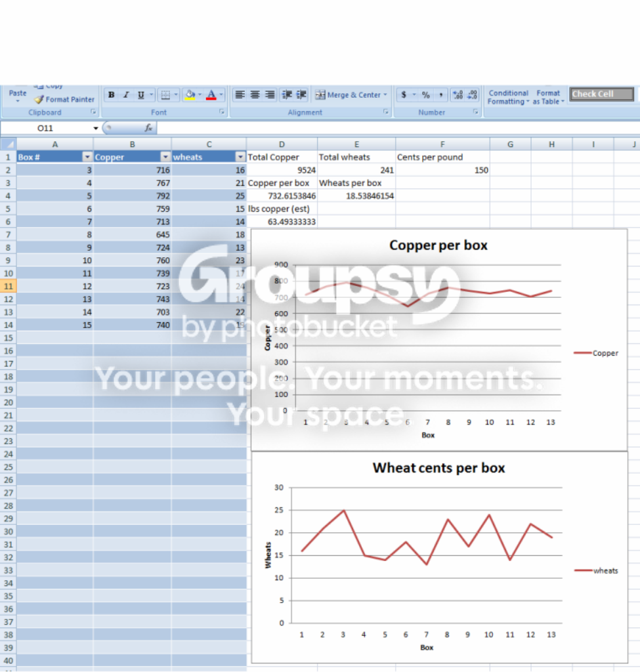Open the Copper column filter dropdown
This screenshot has width=640, height=672.
[165, 157]
